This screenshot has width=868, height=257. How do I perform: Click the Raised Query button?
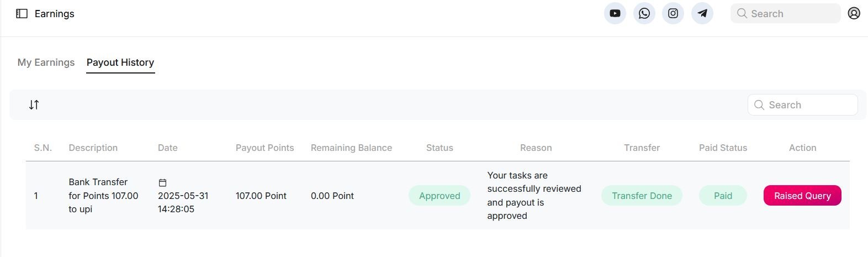click(x=802, y=196)
